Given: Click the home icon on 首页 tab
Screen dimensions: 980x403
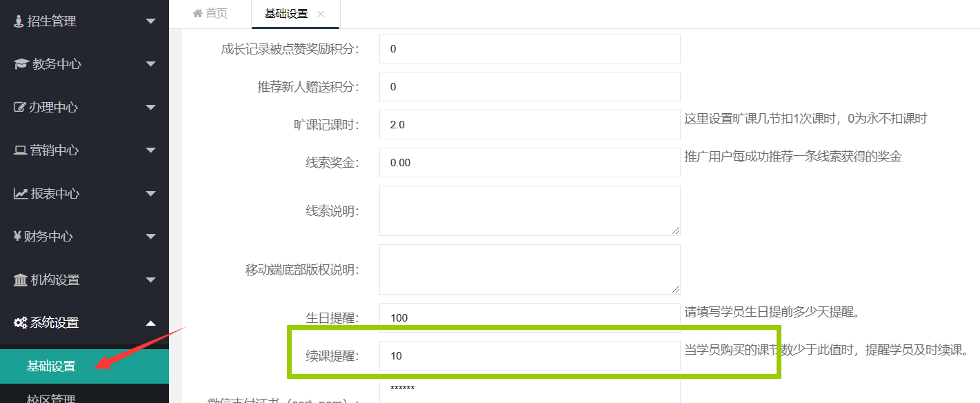Looking at the screenshot, I should tap(198, 14).
